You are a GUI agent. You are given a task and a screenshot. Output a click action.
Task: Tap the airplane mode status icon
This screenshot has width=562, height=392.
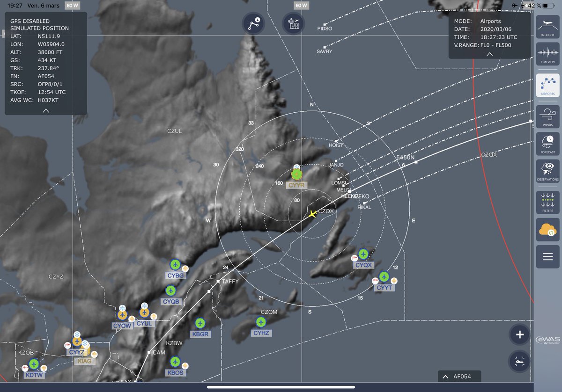[x=515, y=6]
